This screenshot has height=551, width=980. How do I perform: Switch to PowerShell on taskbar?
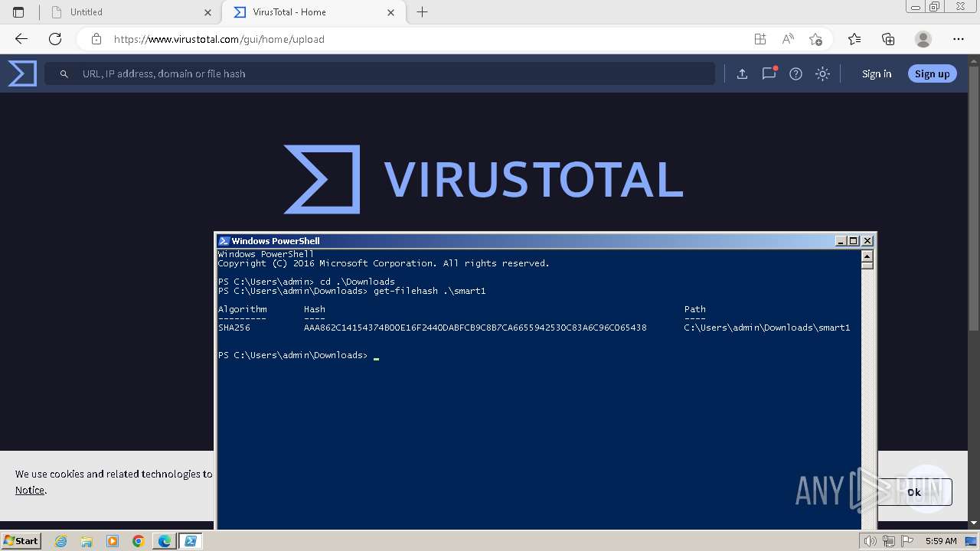(x=191, y=541)
